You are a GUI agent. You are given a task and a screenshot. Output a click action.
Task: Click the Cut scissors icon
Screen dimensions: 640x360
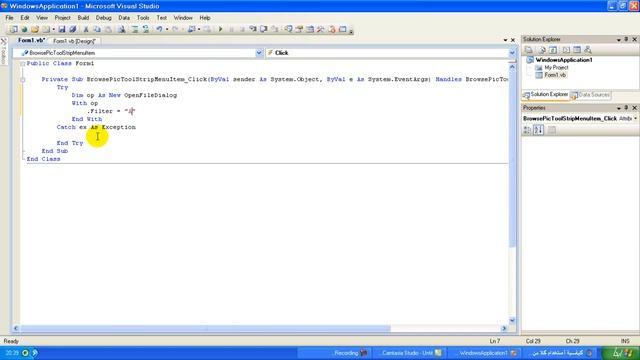[x=86, y=29]
